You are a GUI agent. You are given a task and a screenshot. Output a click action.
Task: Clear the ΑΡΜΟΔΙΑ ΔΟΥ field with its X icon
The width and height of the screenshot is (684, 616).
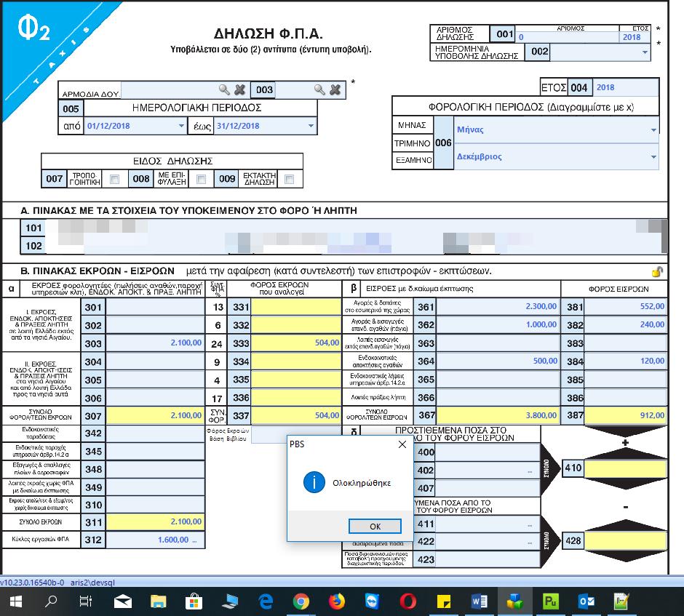coord(239,89)
